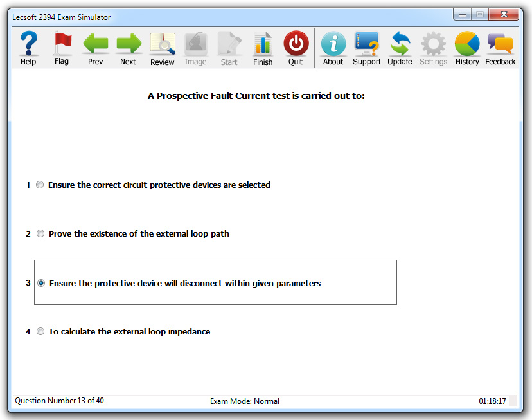This screenshot has height=420, width=532.
Task: Select answer 1 radio button
Action: pos(40,185)
